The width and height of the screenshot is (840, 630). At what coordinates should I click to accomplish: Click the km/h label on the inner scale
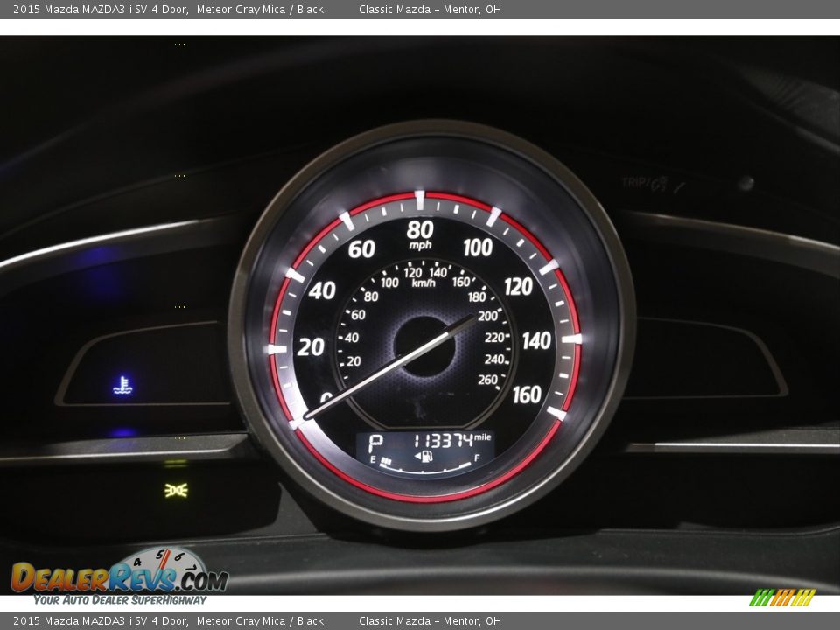423,283
